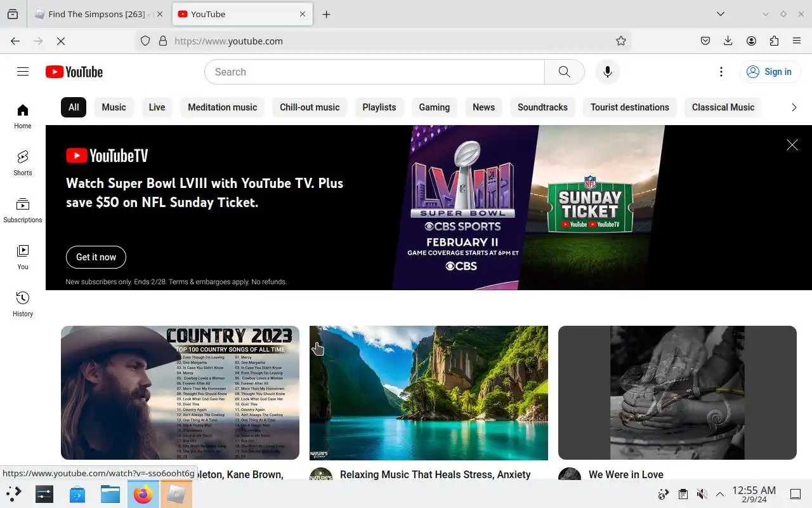Image resolution: width=812 pixels, height=508 pixels.
Task: Focus the YouTube search field
Action: pyautogui.click(x=374, y=72)
